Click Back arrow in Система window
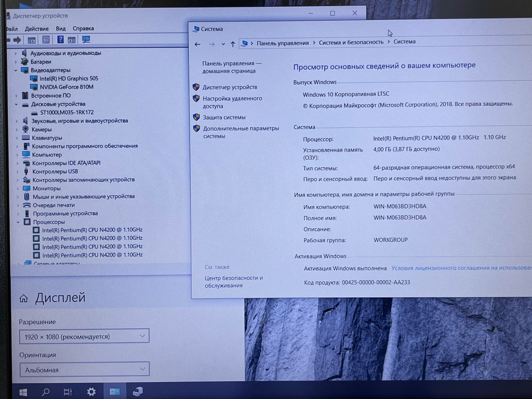Viewport: 532px width, 399px height. click(x=197, y=44)
